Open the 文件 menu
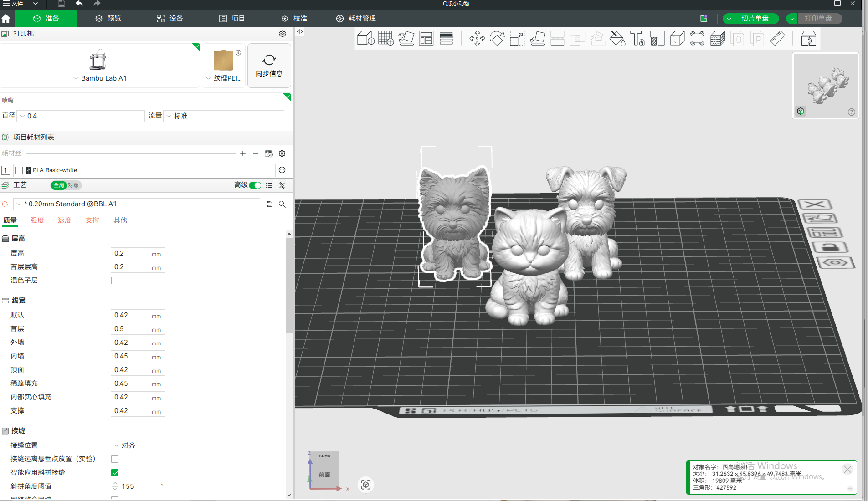Screen dimensions: 868x501 tap(12, 4)
